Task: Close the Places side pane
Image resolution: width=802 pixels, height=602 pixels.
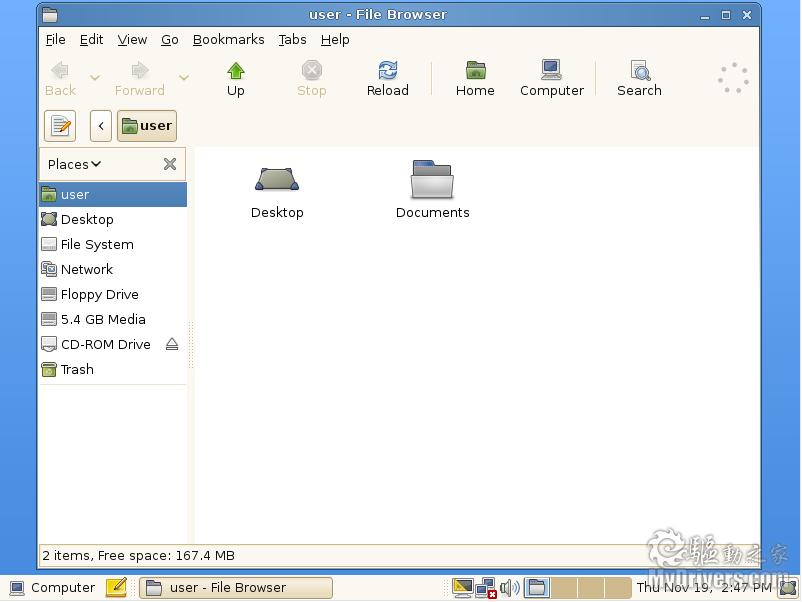Action: tap(170, 164)
